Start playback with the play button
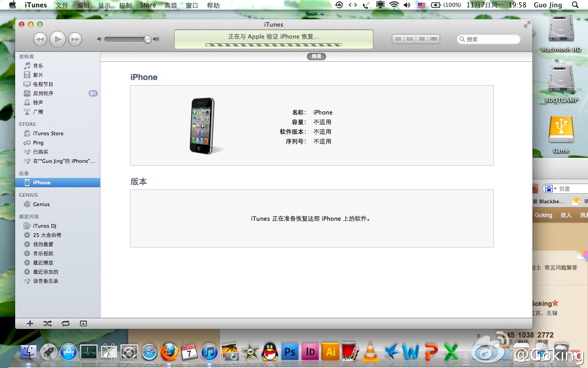 (57, 39)
